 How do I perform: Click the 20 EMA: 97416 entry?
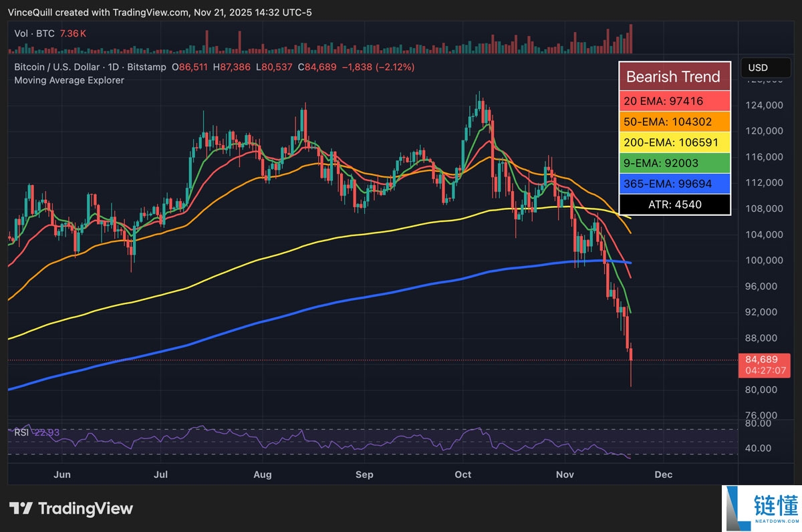coord(674,101)
